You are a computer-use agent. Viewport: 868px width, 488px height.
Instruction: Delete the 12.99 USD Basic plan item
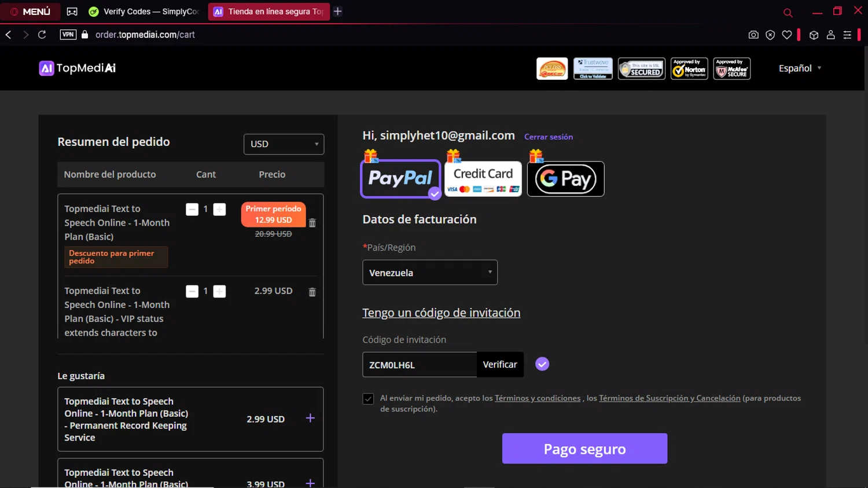[x=312, y=223]
